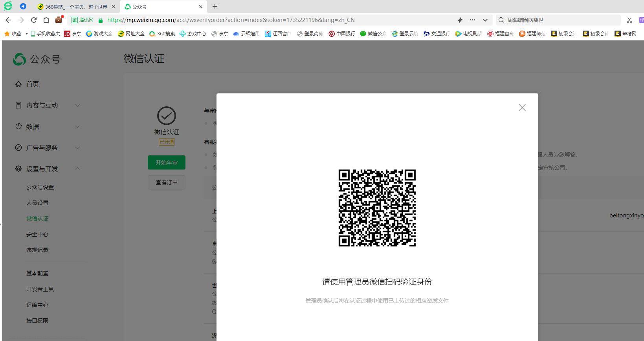Image resolution: width=644 pixels, height=341 pixels.
Task: Open 公众号设置 in sidebar
Action: tap(40, 187)
